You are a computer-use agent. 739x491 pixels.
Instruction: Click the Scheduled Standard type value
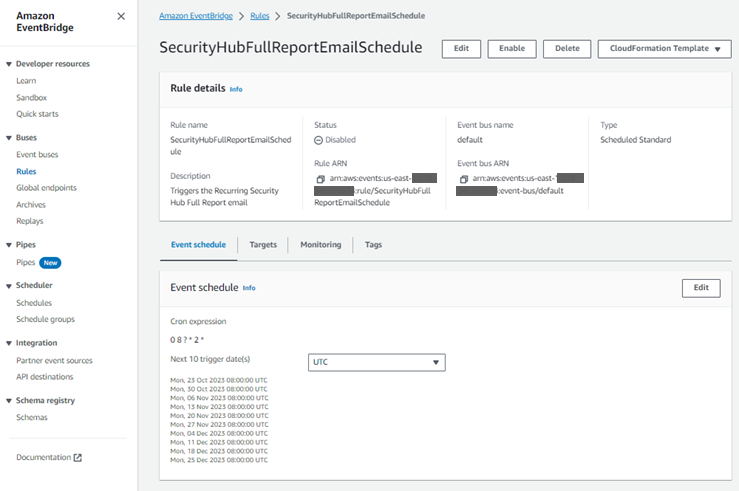coord(635,140)
